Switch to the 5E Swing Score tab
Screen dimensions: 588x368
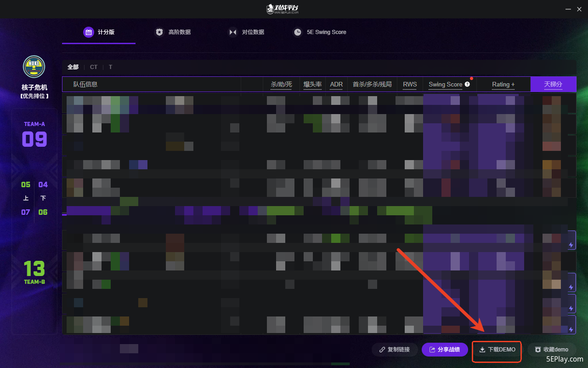point(320,32)
